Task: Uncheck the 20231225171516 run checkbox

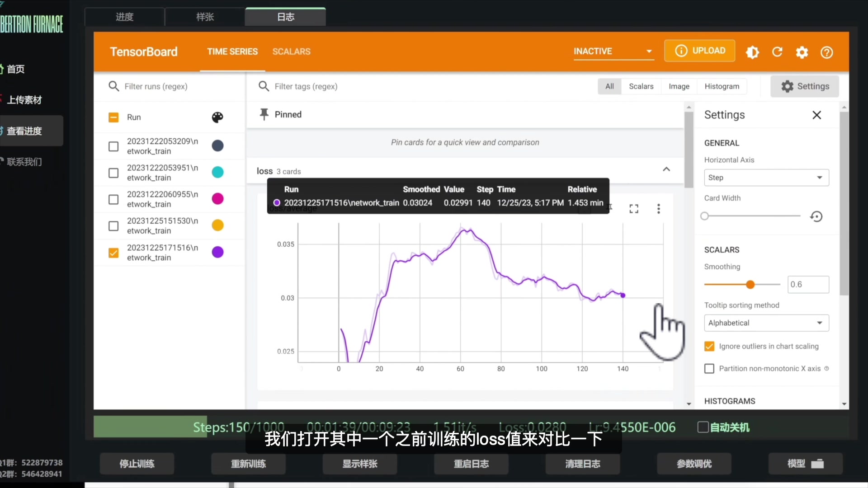Action: 113,253
